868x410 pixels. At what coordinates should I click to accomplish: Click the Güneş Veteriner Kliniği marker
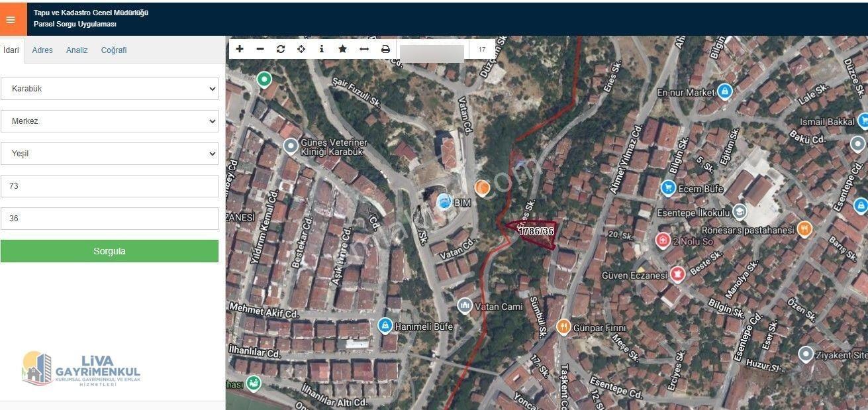pyautogui.click(x=290, y=146)
